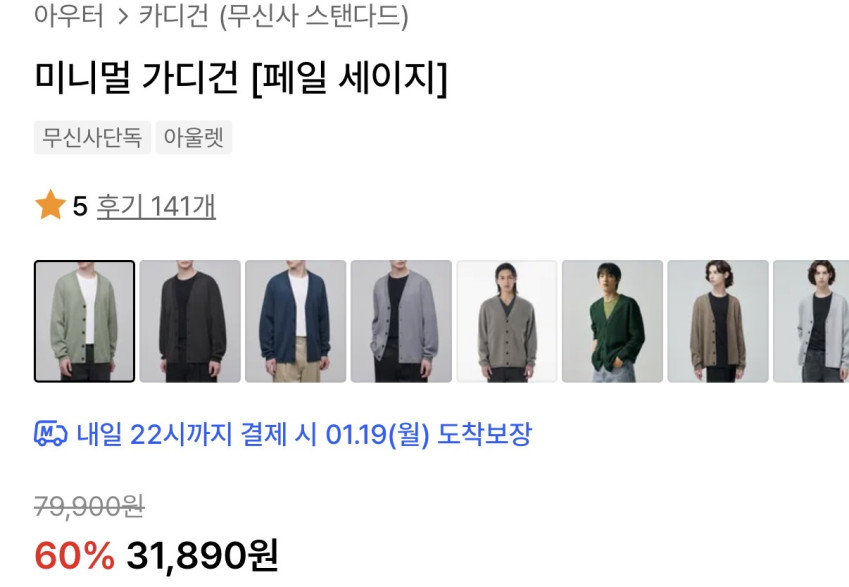Click the product title 미니멀 가디건

pyautogui.click(x=136, y=77)
